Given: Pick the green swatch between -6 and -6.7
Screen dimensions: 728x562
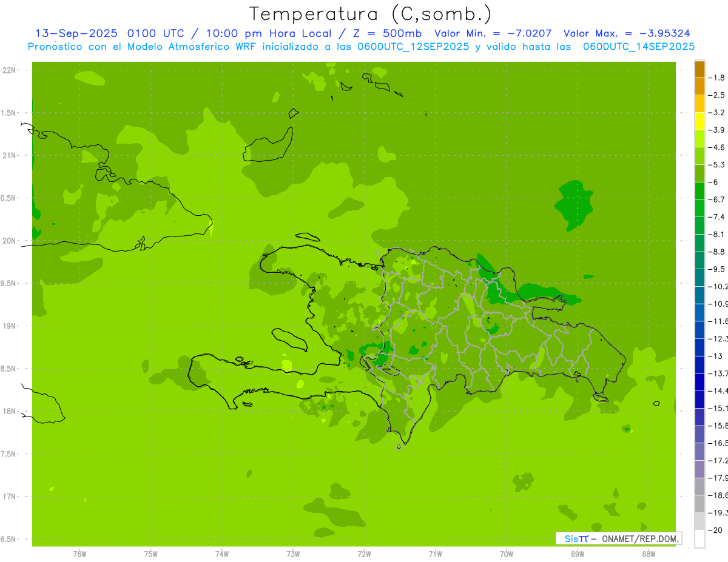Looking at the screenshot, I should click(x=699, y=191).
